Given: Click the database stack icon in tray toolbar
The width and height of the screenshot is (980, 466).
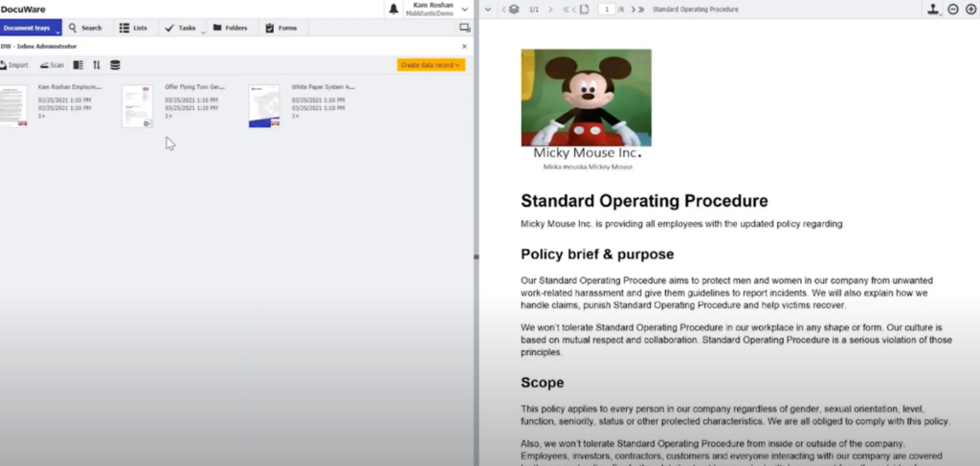Looking at the screenshot, I should point(115,65).
